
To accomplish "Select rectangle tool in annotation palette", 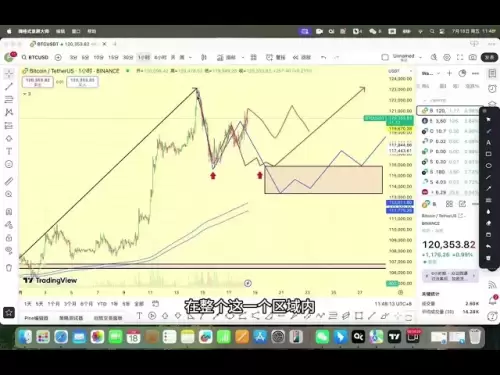I will pos(488,154).
